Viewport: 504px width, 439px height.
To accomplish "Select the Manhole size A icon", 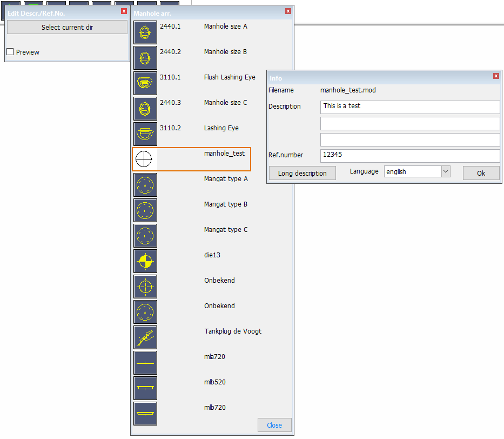I will click(145, 32).
